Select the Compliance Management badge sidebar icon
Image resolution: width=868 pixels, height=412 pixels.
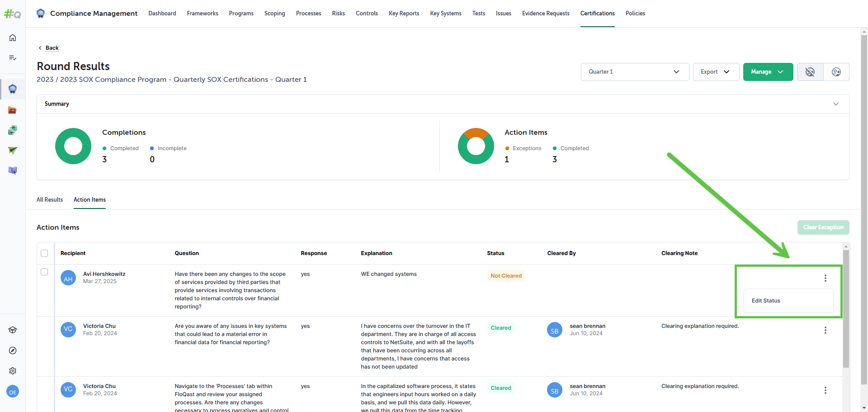tap(13, 89)
